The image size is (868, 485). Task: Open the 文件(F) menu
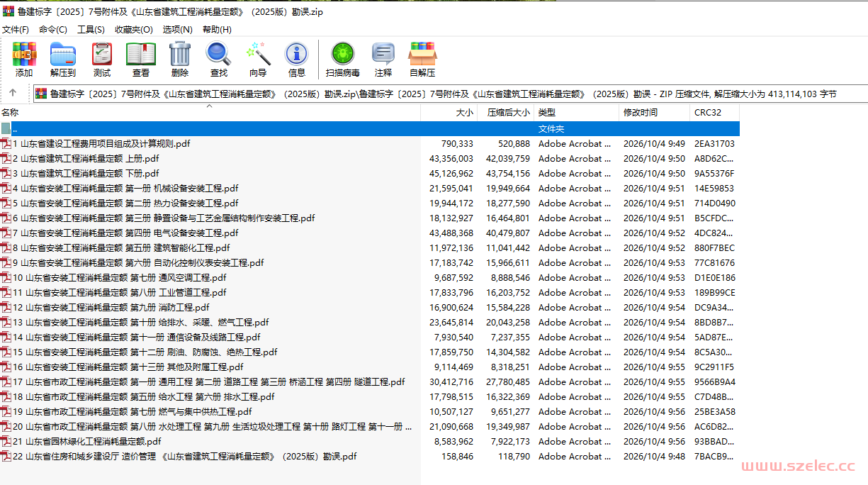pos(16,30)
